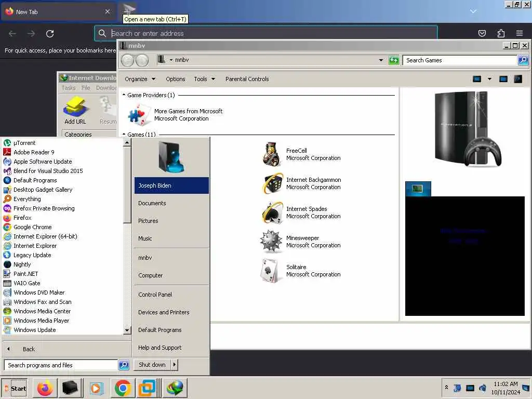Open Windows Update entry
The height and width of the screenshot is (399, 532).
tap(30, 330)
